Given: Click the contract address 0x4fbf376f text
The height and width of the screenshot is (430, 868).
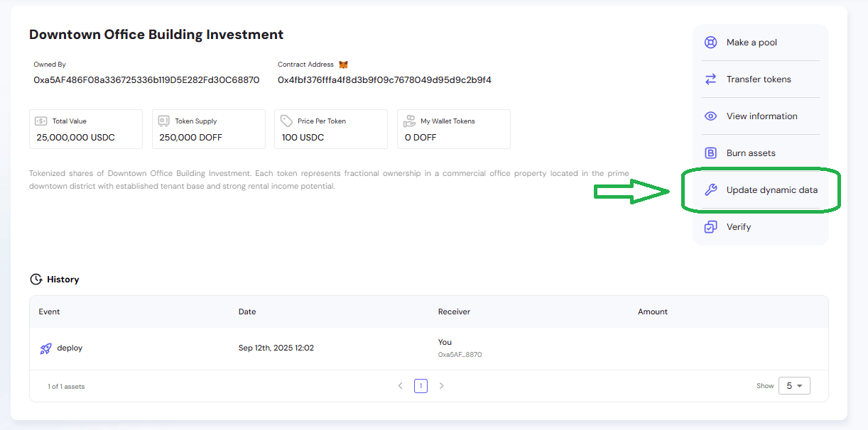Looking at the screenshot, I should click(384, 80).
